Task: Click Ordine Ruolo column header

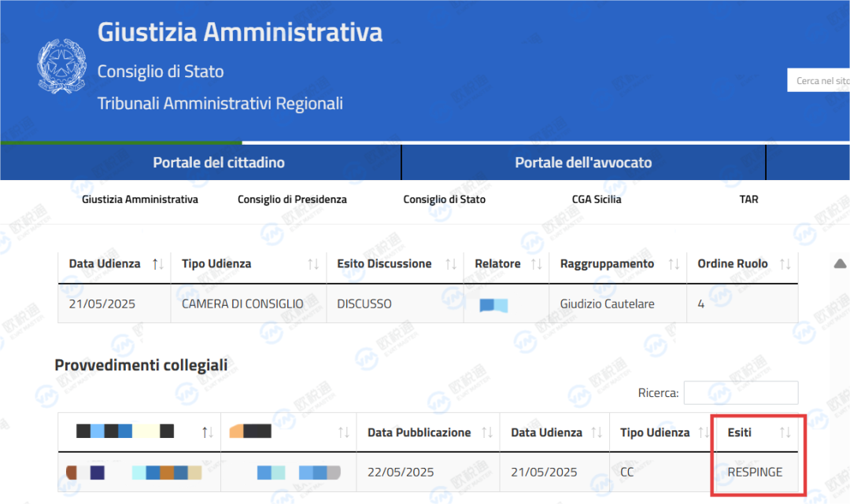Action: (x=733, y=263)
